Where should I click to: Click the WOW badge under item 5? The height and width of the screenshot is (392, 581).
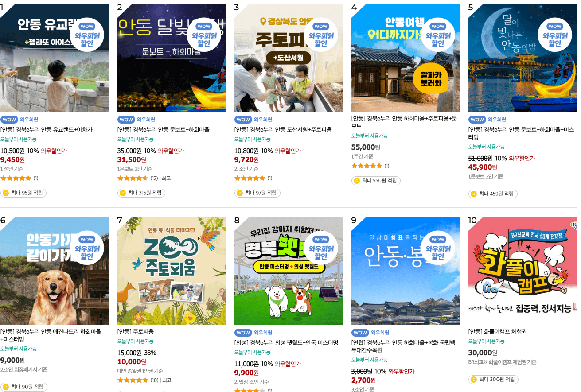[477, 120]
